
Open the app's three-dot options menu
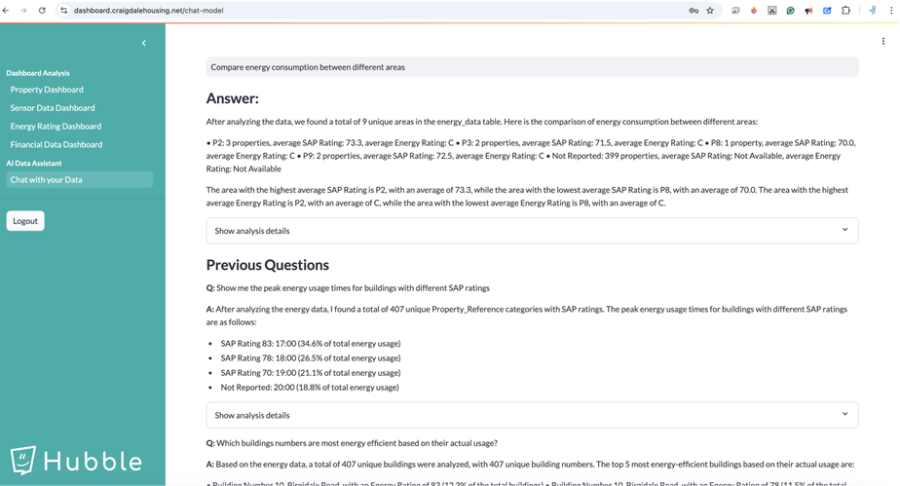pyautogui.click(x=883, y=41)
